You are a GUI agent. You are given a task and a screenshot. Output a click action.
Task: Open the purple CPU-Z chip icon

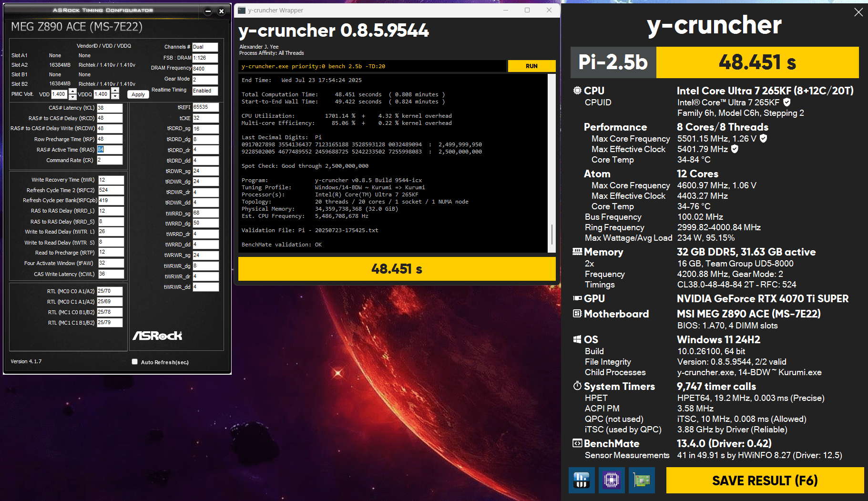[612, 480]
